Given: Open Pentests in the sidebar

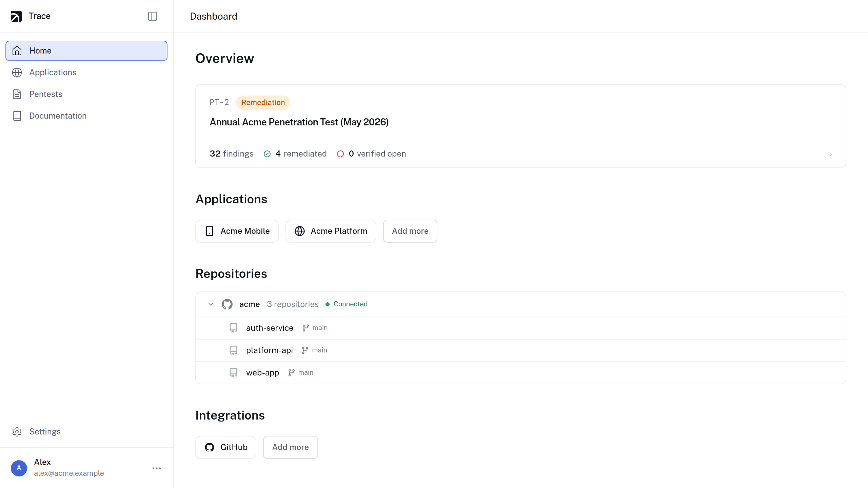Looking at the screenshot, I should 86,94.
